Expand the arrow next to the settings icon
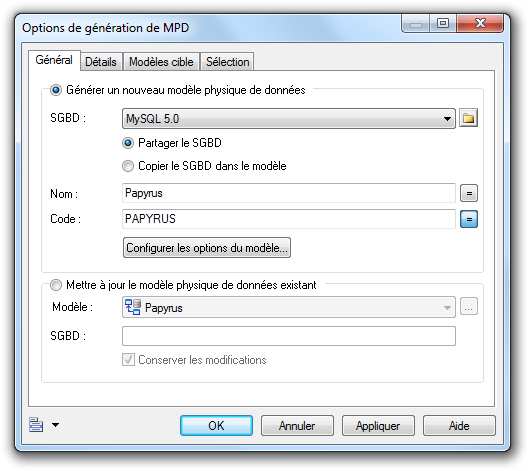528x471 pixels. [x=56, y=425]
